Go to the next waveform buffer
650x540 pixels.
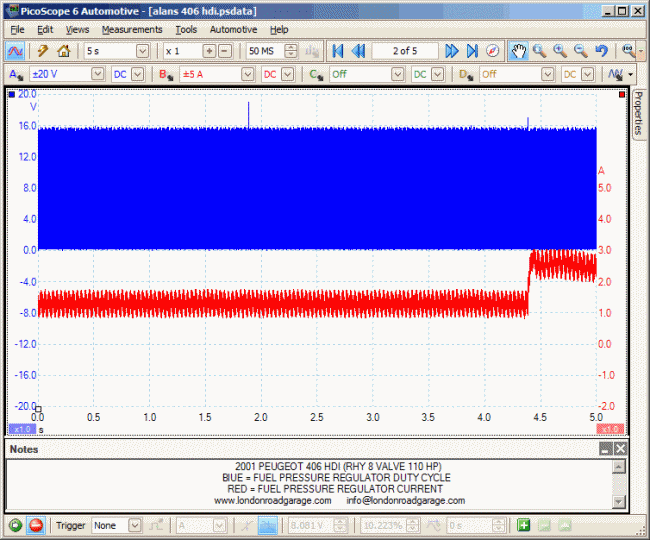(x=452, y=51)
